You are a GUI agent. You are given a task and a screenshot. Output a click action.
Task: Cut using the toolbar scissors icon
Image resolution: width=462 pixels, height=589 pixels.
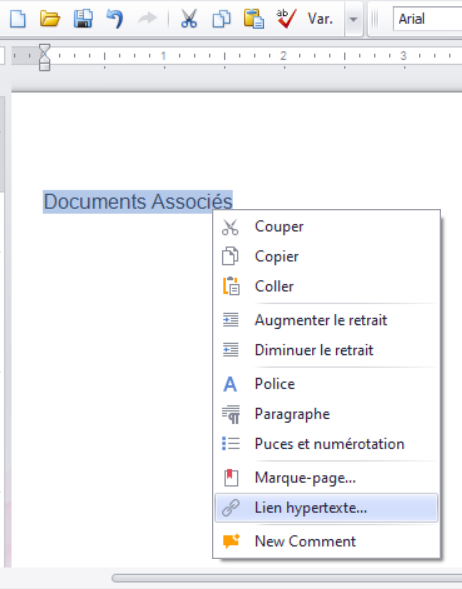coord(189,18)
